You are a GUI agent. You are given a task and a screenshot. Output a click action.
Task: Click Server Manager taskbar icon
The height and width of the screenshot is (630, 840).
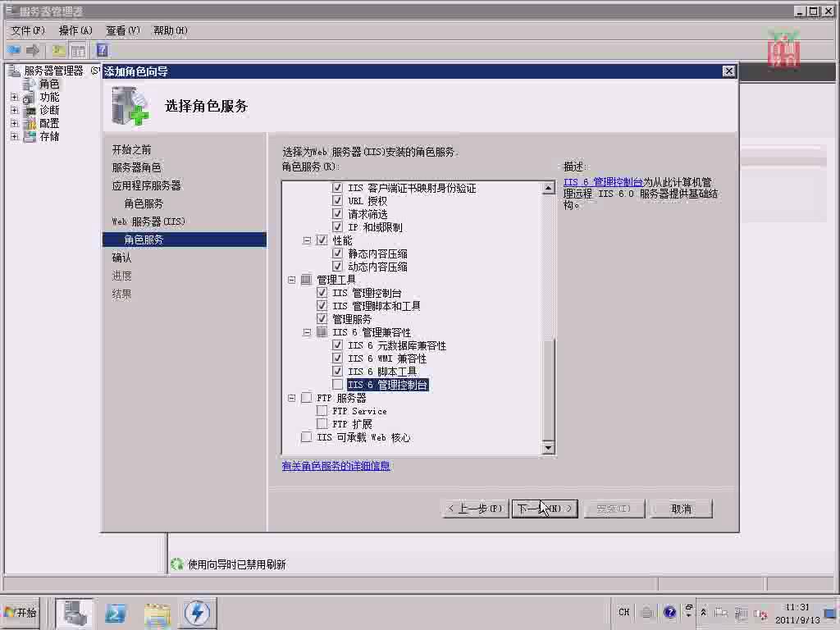75,614
